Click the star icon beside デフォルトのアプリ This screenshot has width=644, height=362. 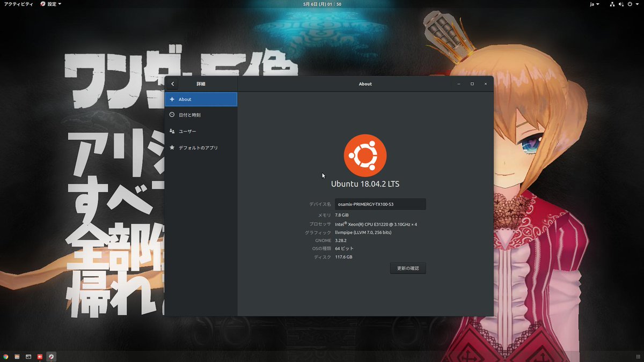pyautogui.click(x=172, y=147)
